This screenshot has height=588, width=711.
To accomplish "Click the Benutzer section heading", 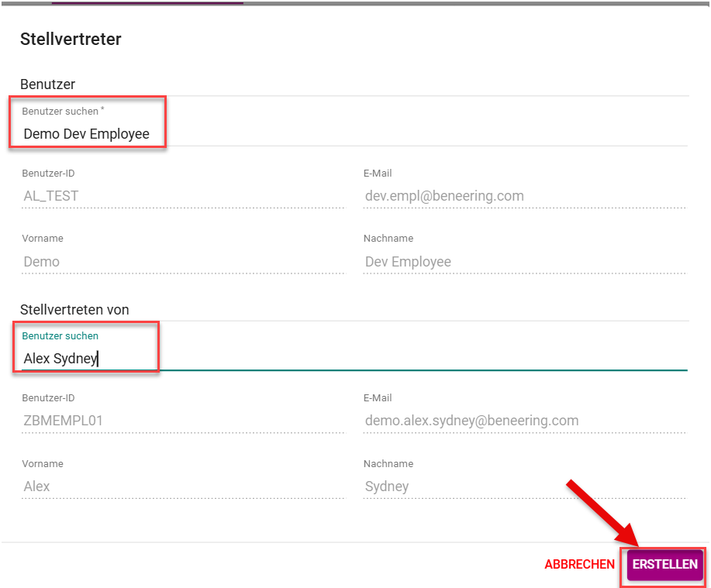I will click(47, 84).
